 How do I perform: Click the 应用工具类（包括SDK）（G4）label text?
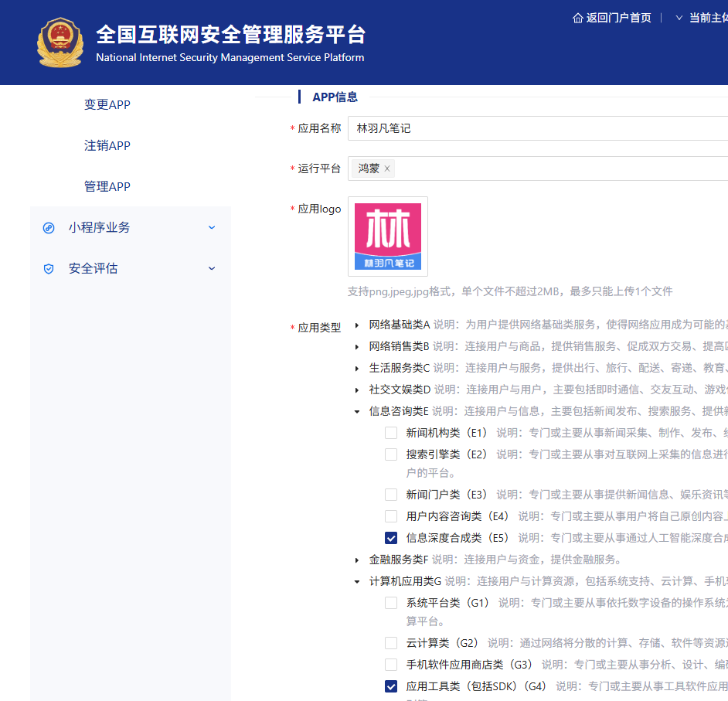(x=476, y=686)
